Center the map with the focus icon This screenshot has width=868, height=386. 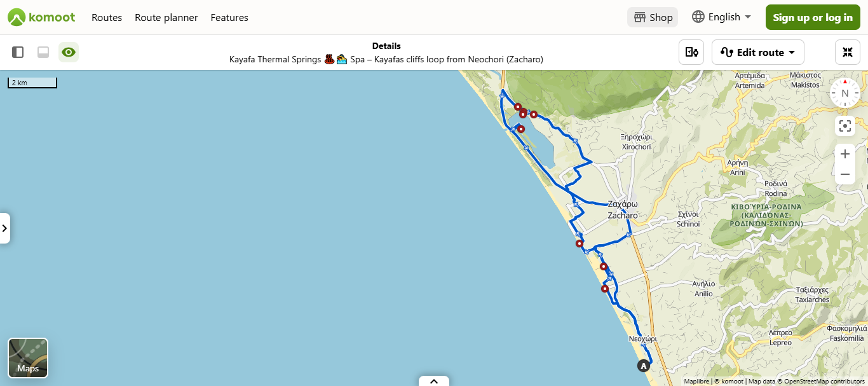pyautogui.click(x=845, y=126)
